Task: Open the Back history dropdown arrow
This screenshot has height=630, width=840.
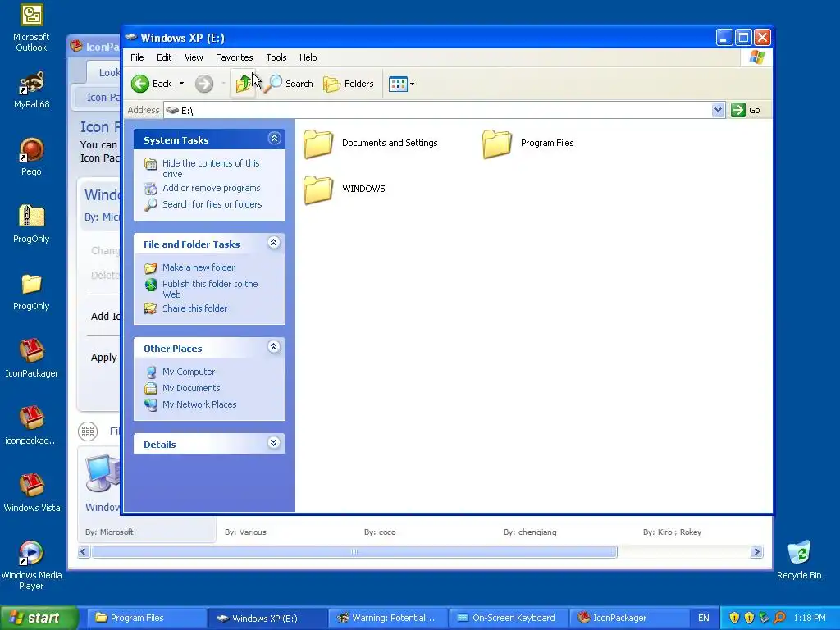Action: [x=181, y=84]
